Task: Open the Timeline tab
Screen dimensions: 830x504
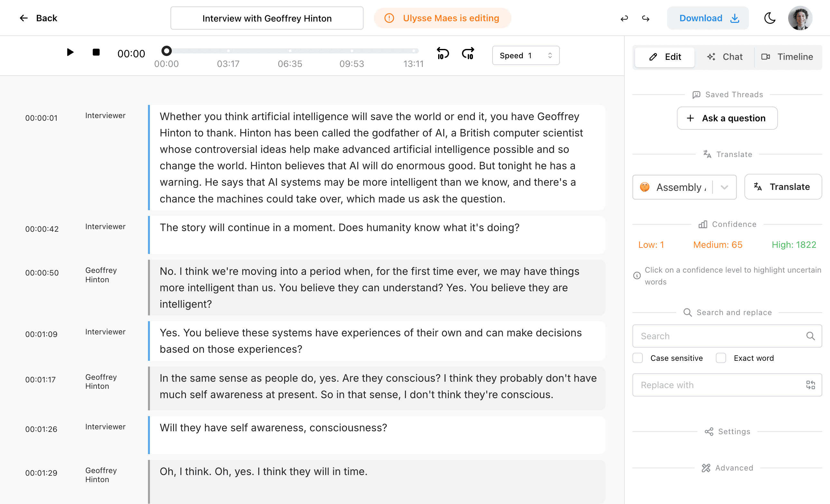Action: pyautogui.click(x=788, y=57)
